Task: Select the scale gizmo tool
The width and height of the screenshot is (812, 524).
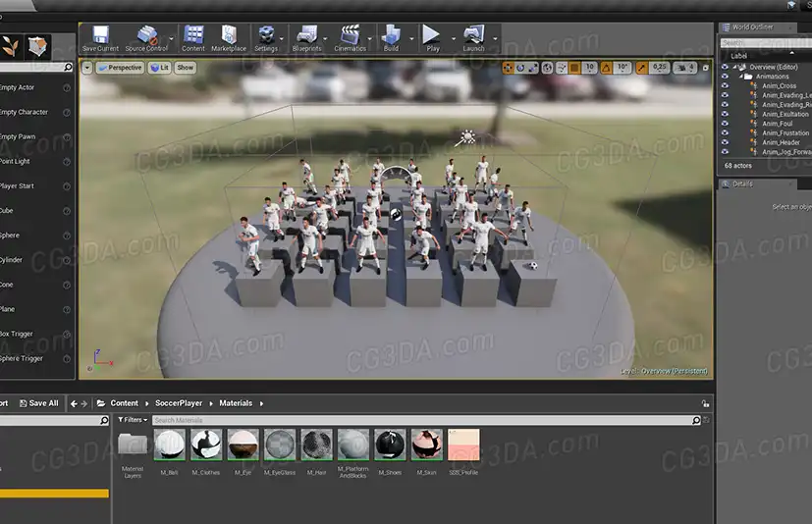Action: pos(533,68)
